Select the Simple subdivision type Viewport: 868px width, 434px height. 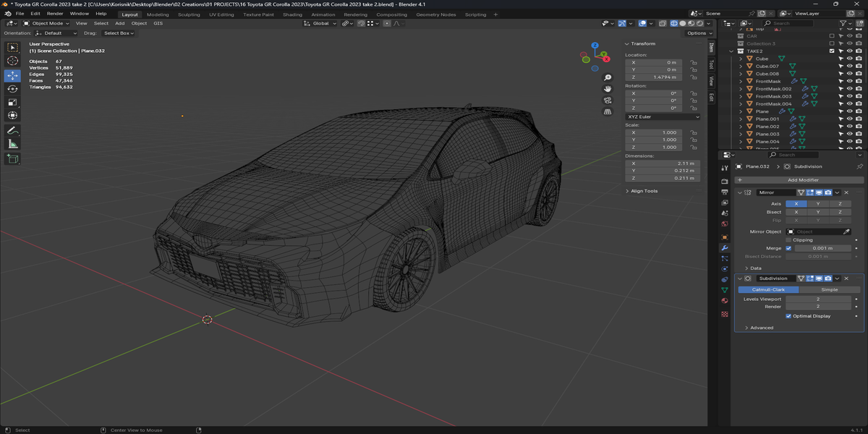pos(829,289)
